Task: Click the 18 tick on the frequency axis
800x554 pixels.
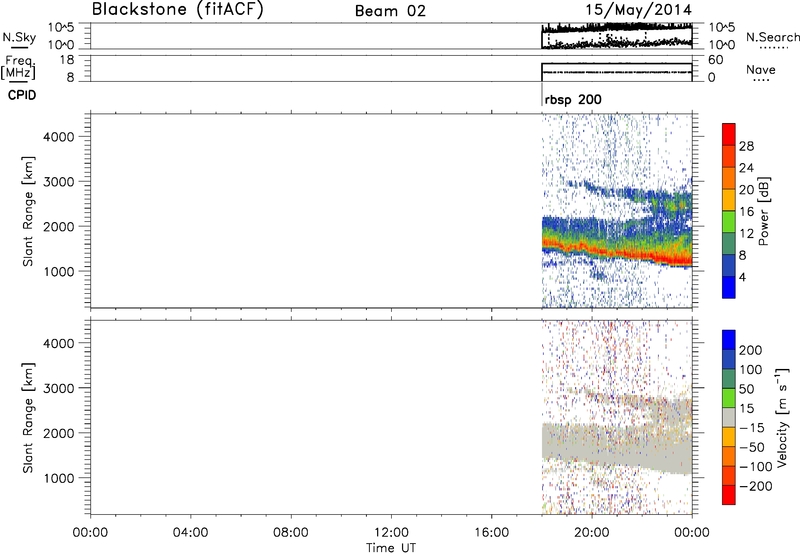Action: [x=68, y=60]
